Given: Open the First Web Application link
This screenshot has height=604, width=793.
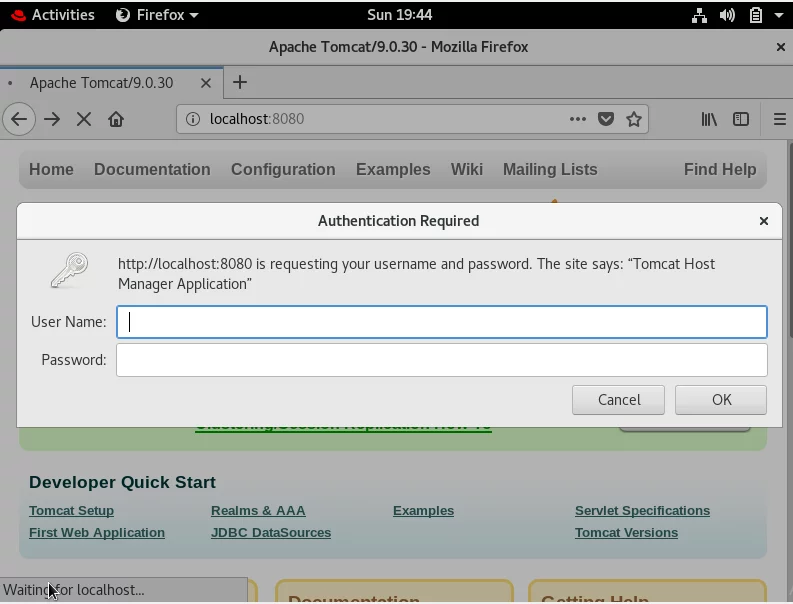Looking at the screenshot, I should [97, 533].
